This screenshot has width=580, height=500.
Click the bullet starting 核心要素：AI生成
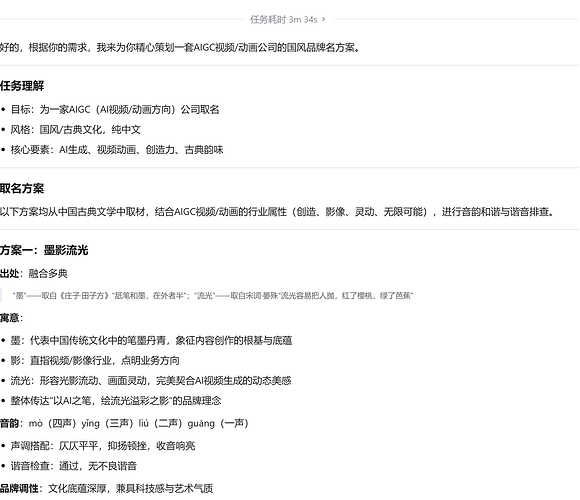tap(117, 150)
